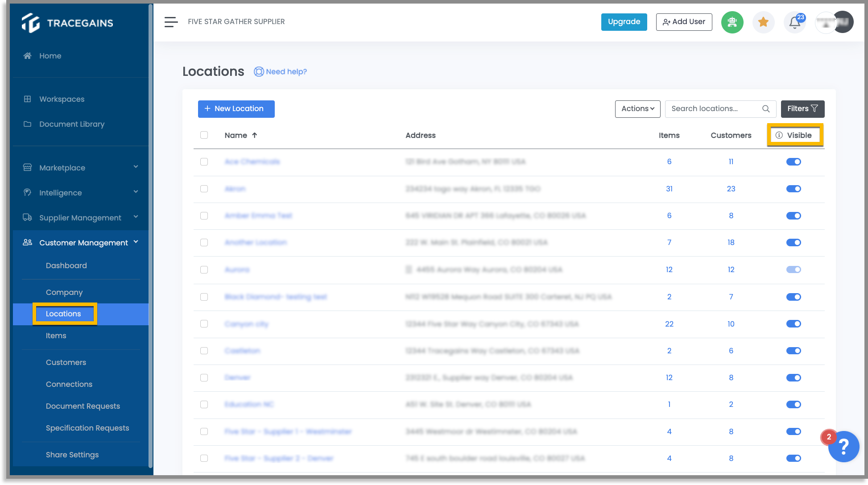
Task: Open Workspaces in sidebar
Action: 62,99
